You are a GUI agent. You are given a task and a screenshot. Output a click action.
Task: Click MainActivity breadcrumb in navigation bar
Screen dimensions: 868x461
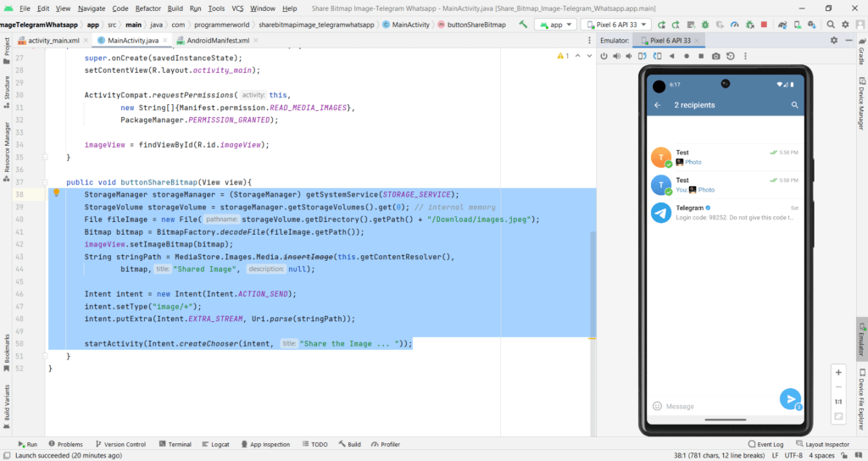[406, 25]
